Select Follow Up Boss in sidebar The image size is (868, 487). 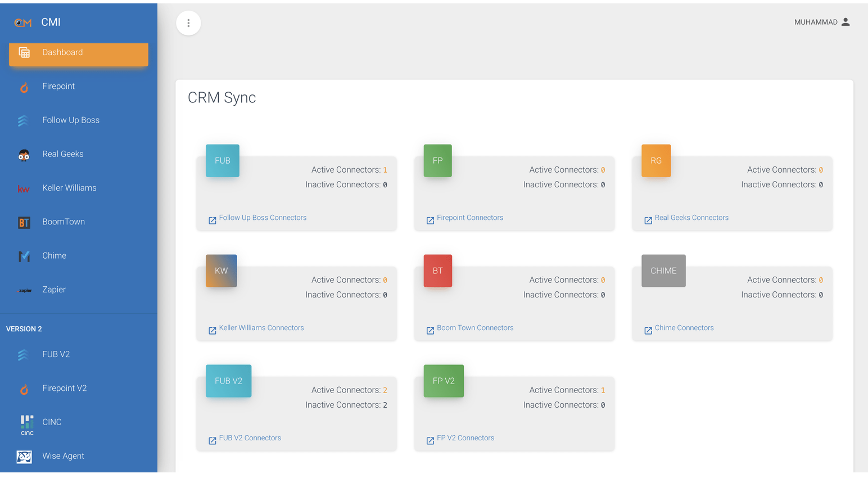pyautogui.click(x=79, y=120)
